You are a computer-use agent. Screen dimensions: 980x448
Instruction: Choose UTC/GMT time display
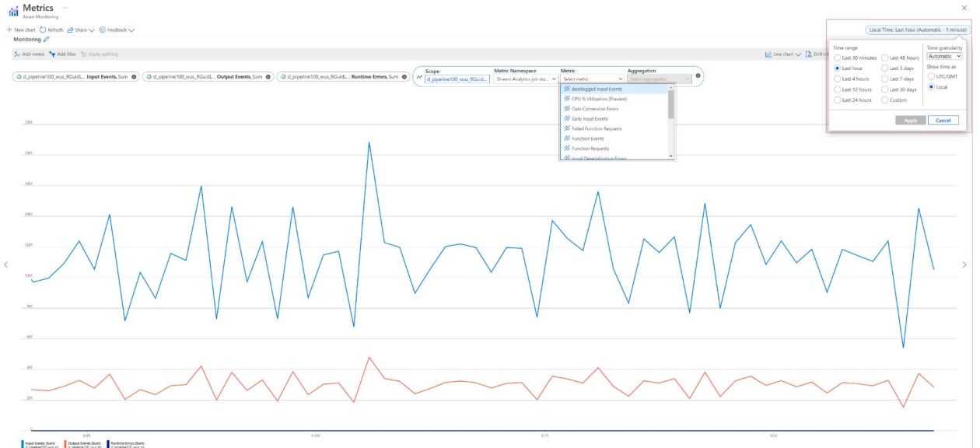click(x=931, y=76)
